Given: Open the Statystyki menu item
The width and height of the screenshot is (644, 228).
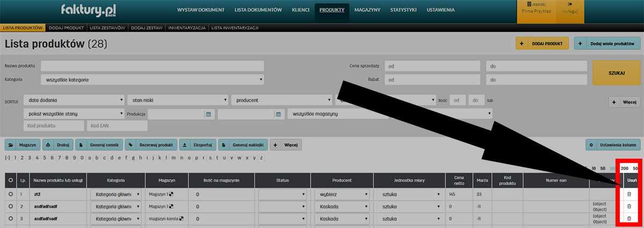Looking at the screenshot, I should pos(404,10).
